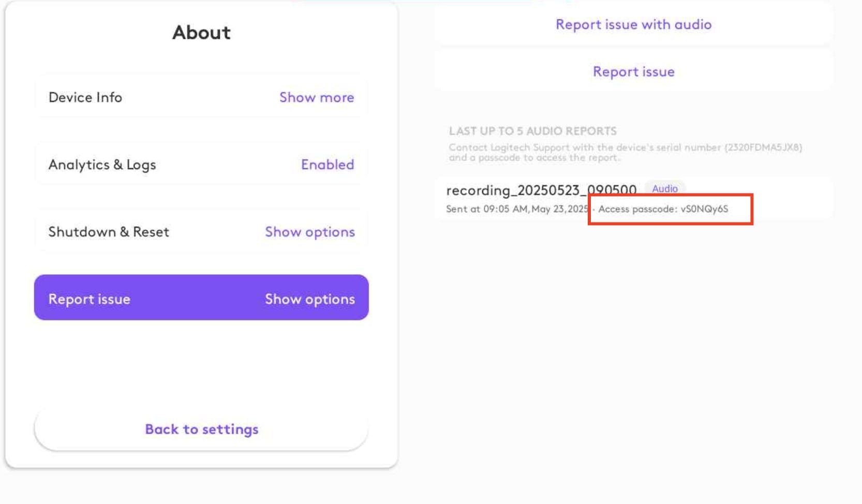Image resolution: width=862 pixels, height=504 pixels.
Task: Toggle the Analytics & Logs "Enabled" setting
Action: point(328,165)
